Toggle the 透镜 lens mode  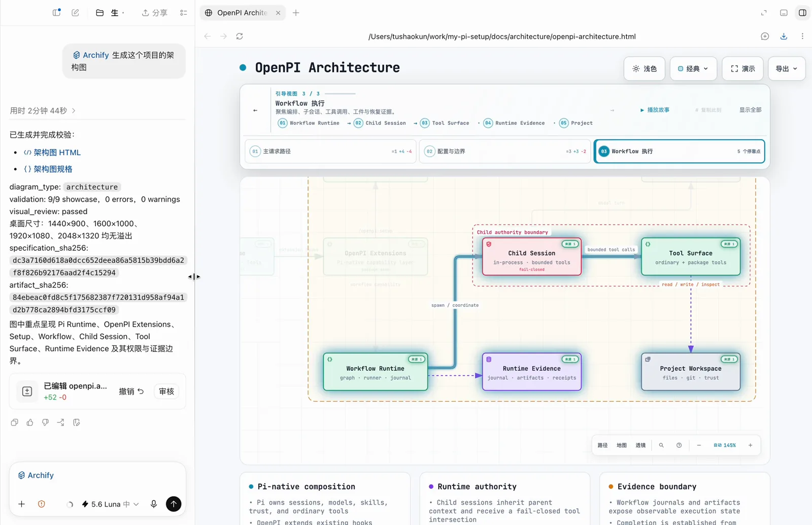pos(640,445)
